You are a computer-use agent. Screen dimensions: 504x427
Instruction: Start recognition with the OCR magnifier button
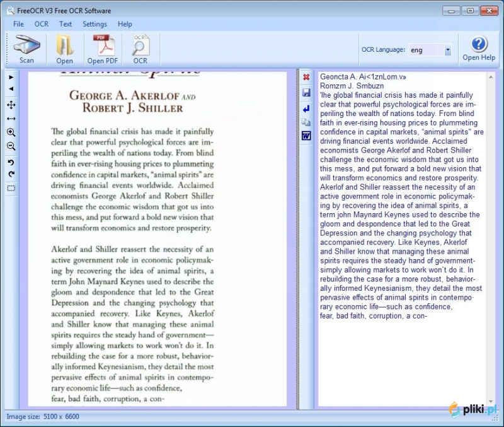(140, 49)
